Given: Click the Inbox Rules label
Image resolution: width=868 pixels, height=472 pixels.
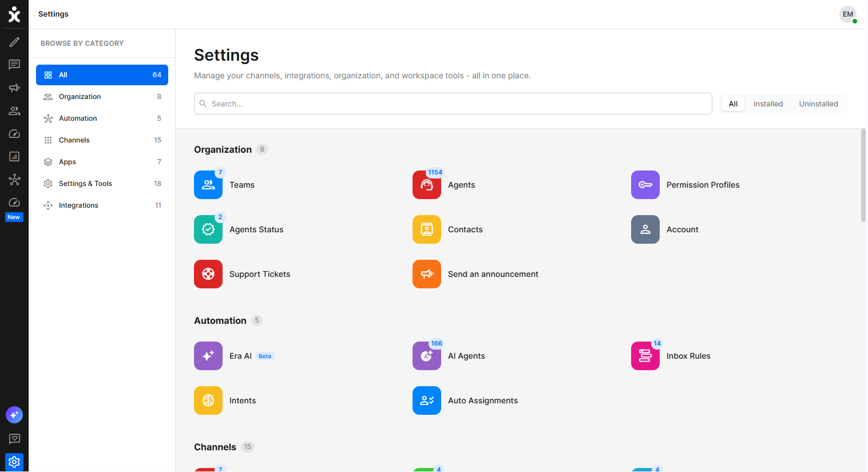Looking at the screenshot, I should click(688, 356).
